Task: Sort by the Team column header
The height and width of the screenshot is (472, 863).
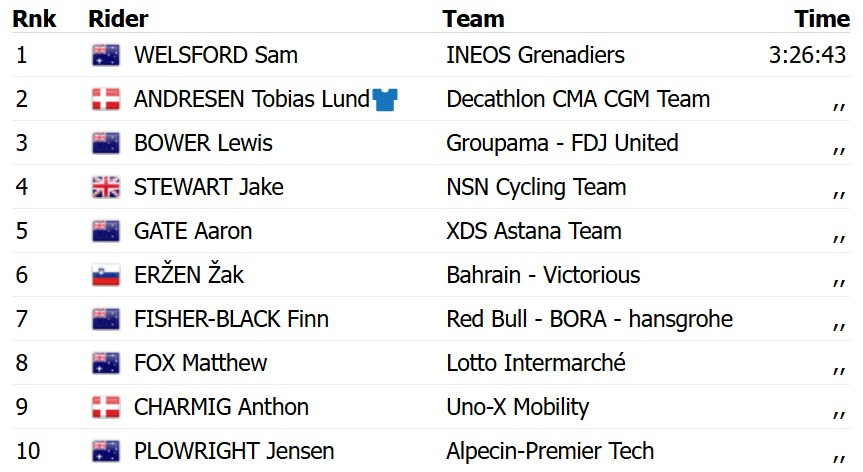Action: (x=473, y=19)
